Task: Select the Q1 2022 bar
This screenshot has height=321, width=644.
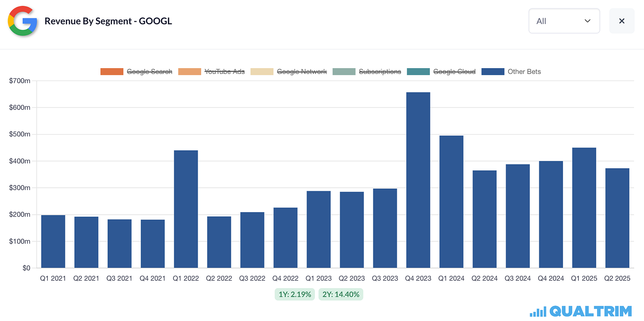Action: pyautogui.click(x=186, y=209)
